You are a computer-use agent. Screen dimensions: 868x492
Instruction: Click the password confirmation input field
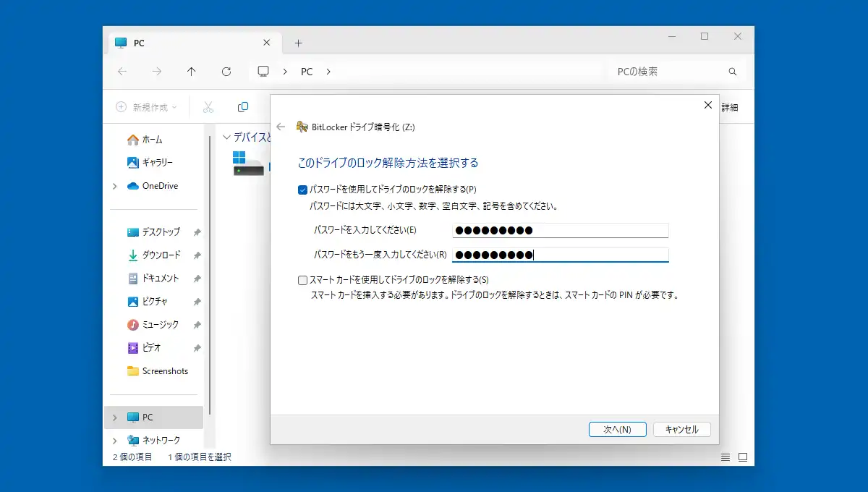point(560,255)
